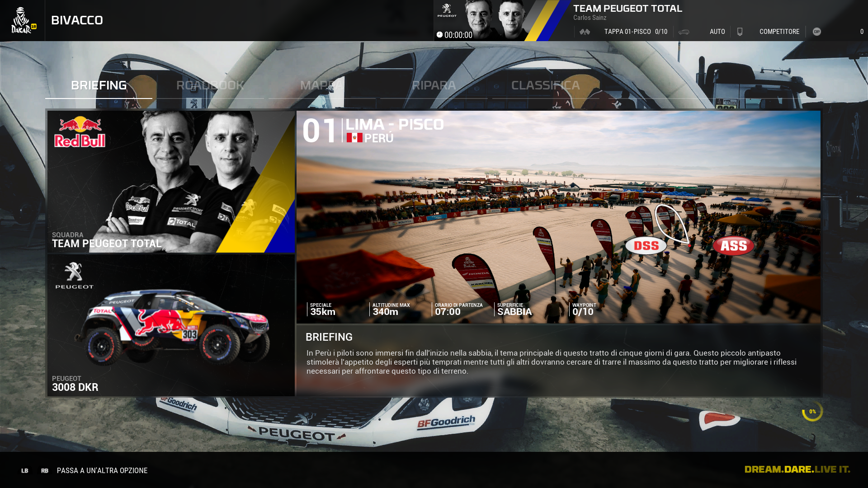Click the TAPPA 01-PISCO stage label
Image resolution: width=868 pixels, height=488 pixels.
[x=627, y=32]
